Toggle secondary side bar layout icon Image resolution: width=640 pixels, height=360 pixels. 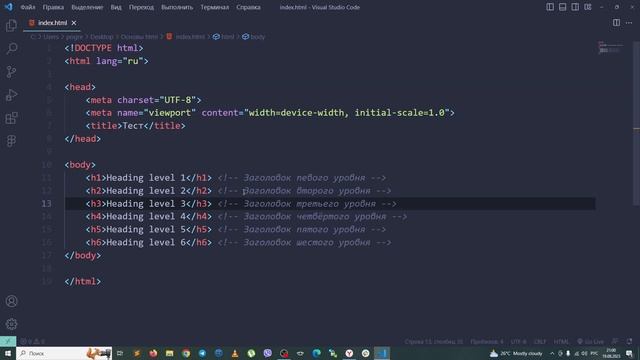pos(575,7)
